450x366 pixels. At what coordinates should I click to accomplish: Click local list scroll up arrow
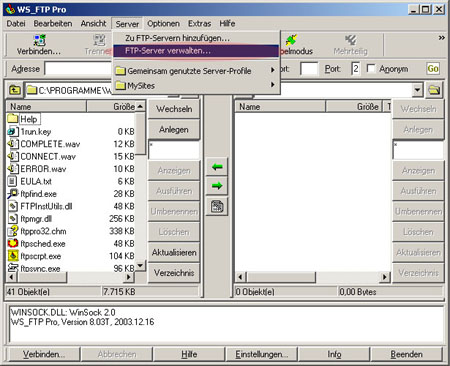click(140, 106)
